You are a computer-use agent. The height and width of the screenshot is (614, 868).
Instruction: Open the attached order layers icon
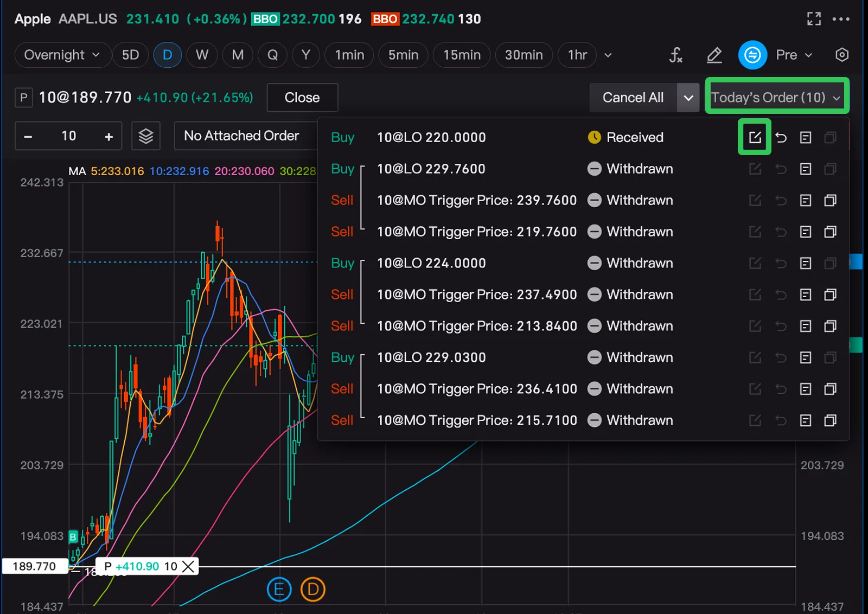[146, 136]
